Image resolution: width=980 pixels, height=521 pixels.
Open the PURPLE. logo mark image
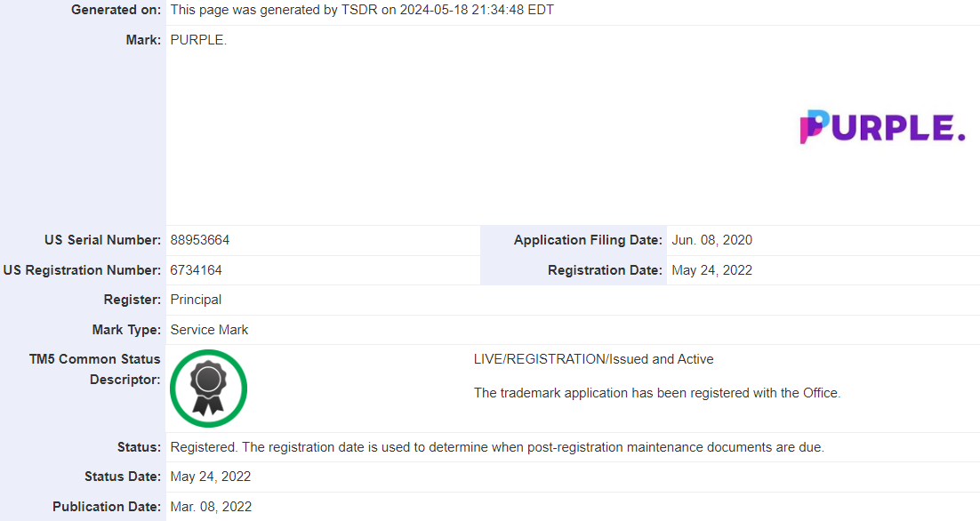[882, 127]
